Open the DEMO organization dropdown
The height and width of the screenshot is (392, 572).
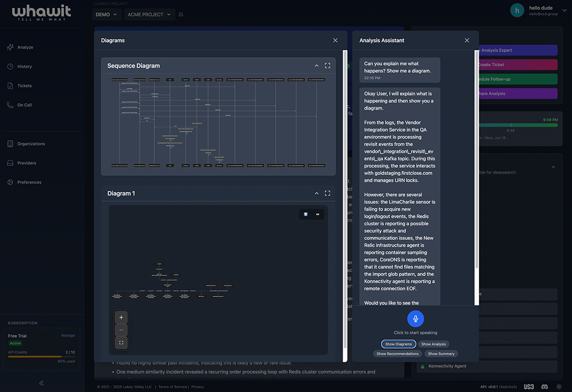pos(106,14)
